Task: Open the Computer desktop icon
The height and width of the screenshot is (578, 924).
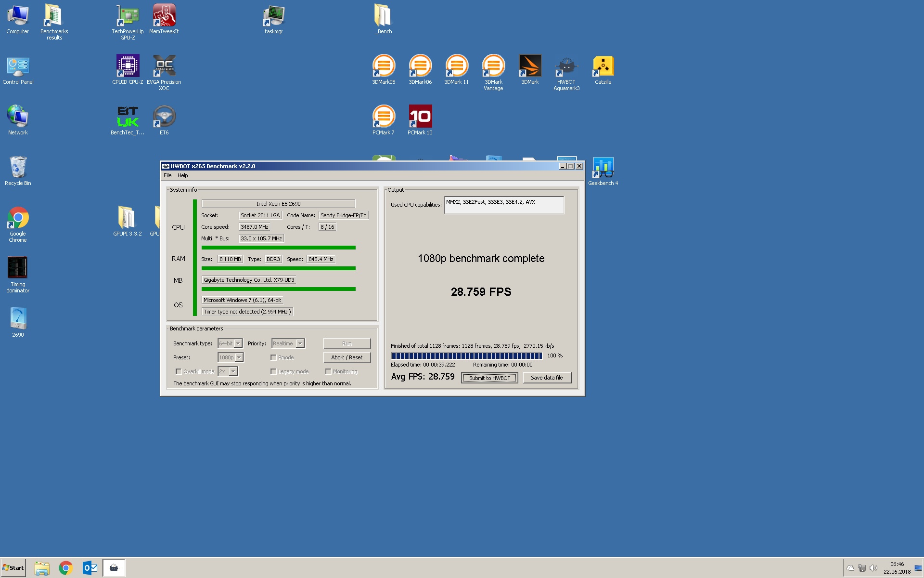Action: click(x=18, y=19)
